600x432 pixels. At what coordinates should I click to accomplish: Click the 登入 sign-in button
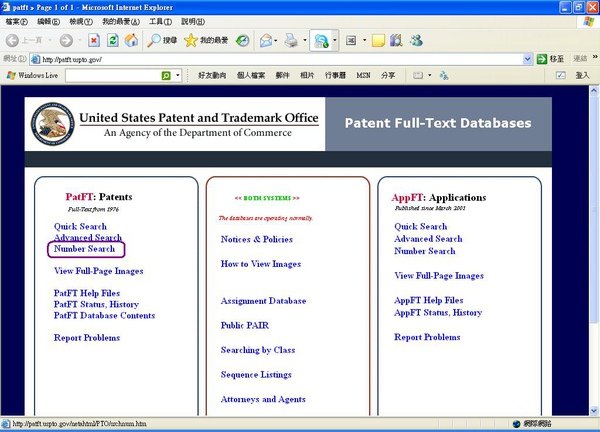coord(582,75)
